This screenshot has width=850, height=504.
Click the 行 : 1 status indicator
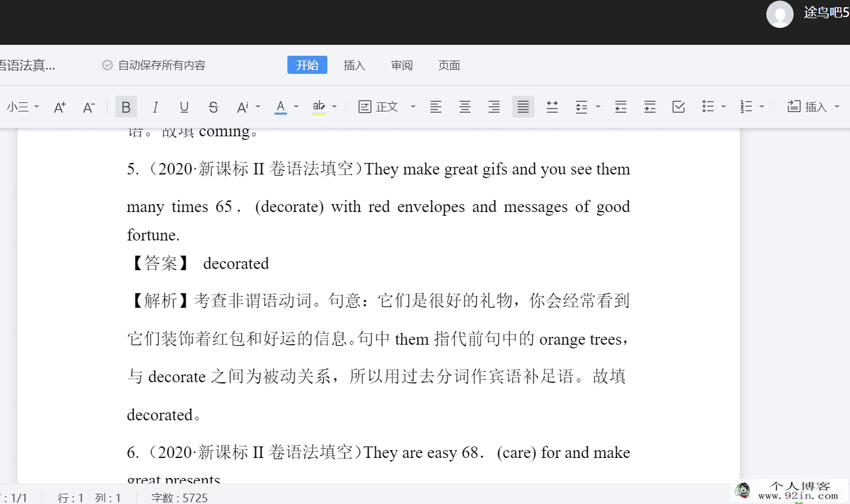tap(71, 498)
